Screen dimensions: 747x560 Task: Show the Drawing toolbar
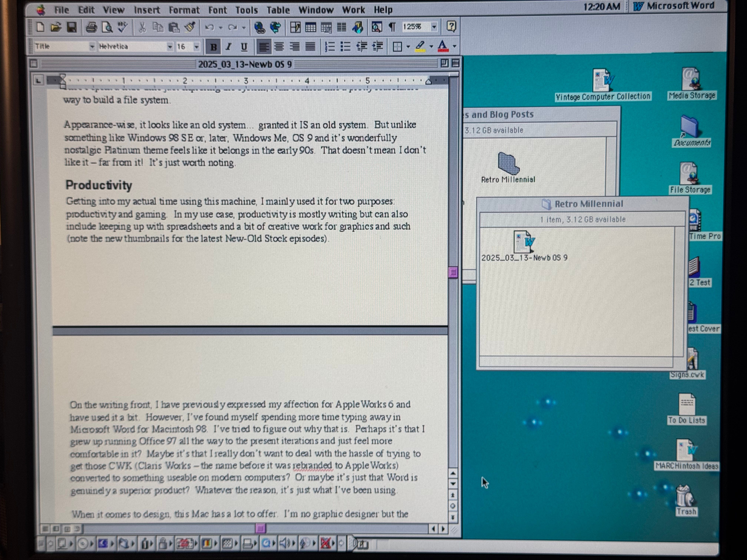(358, 27)
